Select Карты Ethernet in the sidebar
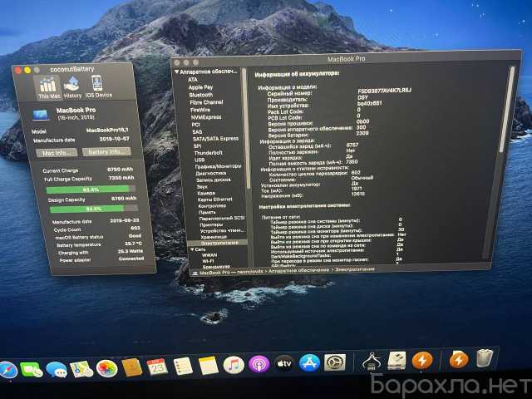 tap(214, 199)
